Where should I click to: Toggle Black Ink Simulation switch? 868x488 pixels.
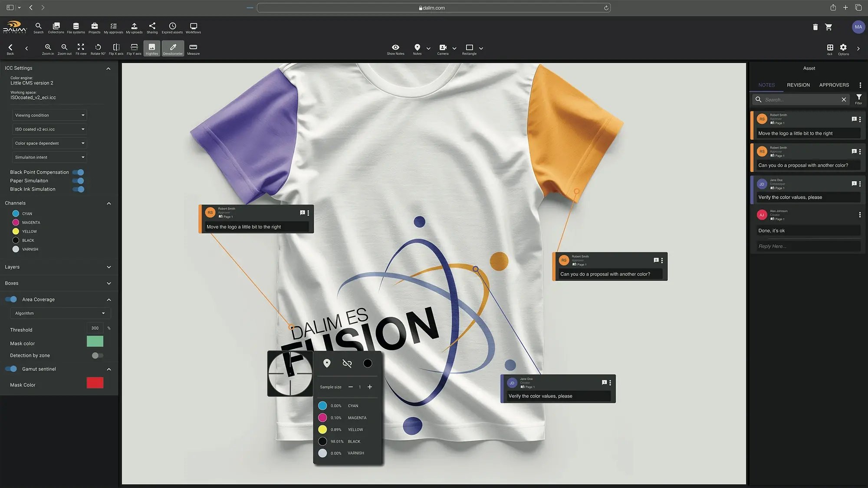coord(78,189)
